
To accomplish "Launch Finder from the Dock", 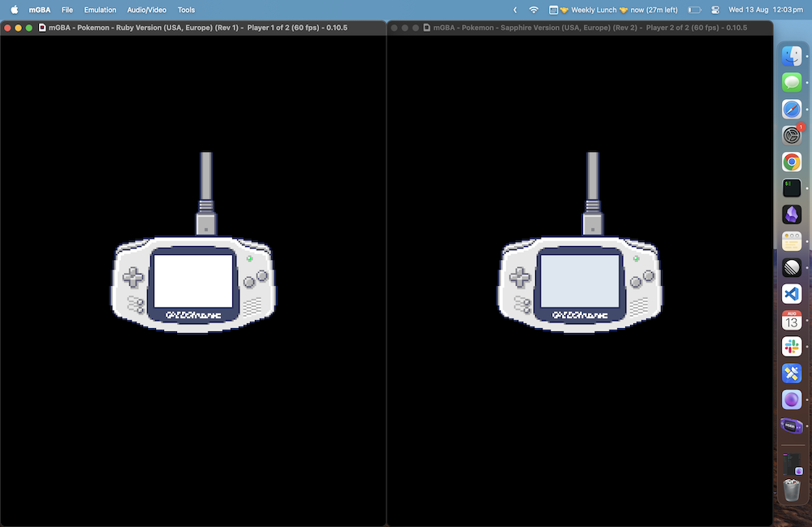I will click(x=791, y=56).
